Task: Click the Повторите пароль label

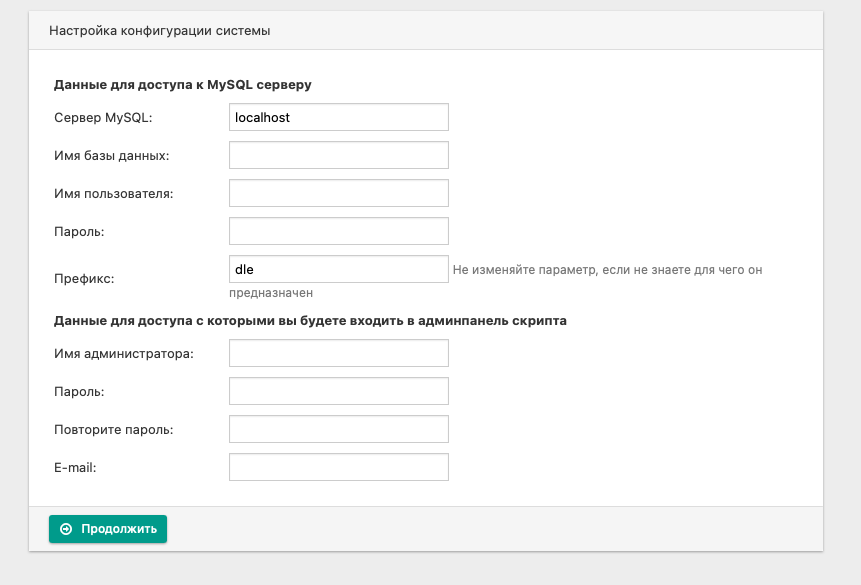Action: tap(114, 430)
